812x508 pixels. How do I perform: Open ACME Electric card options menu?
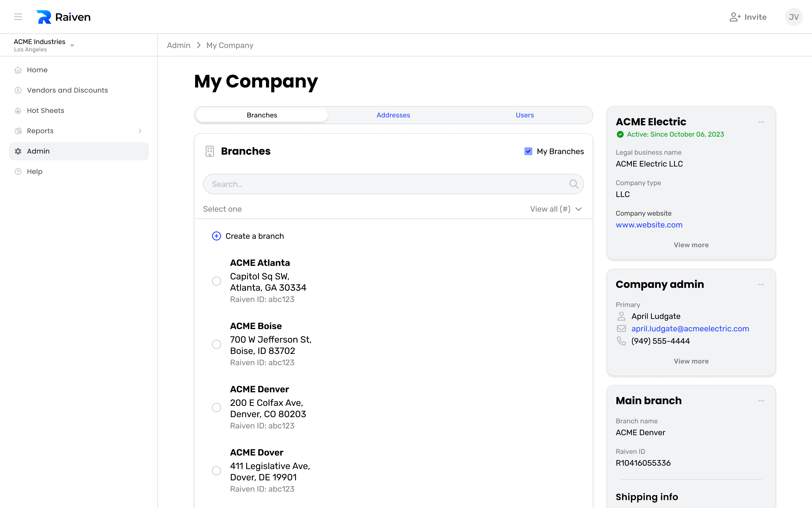tap(761, 122)
